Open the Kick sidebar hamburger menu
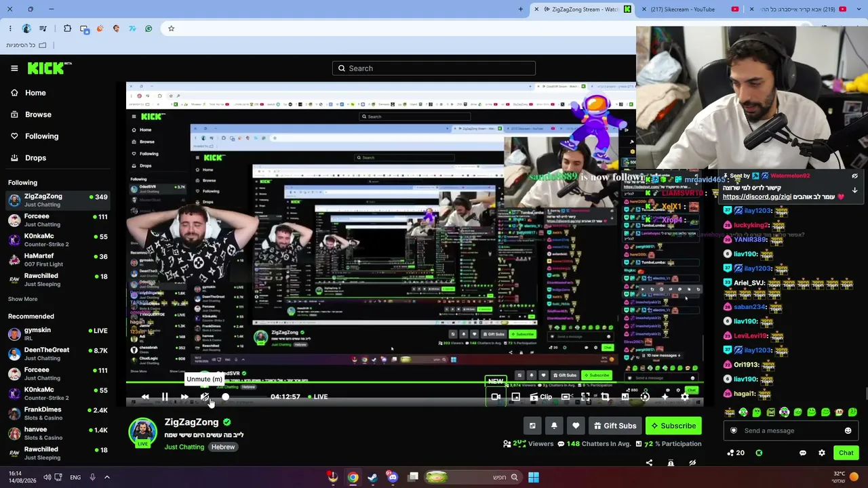The width and height of the screenshot is (868, 488). click(x=14, y=68)
